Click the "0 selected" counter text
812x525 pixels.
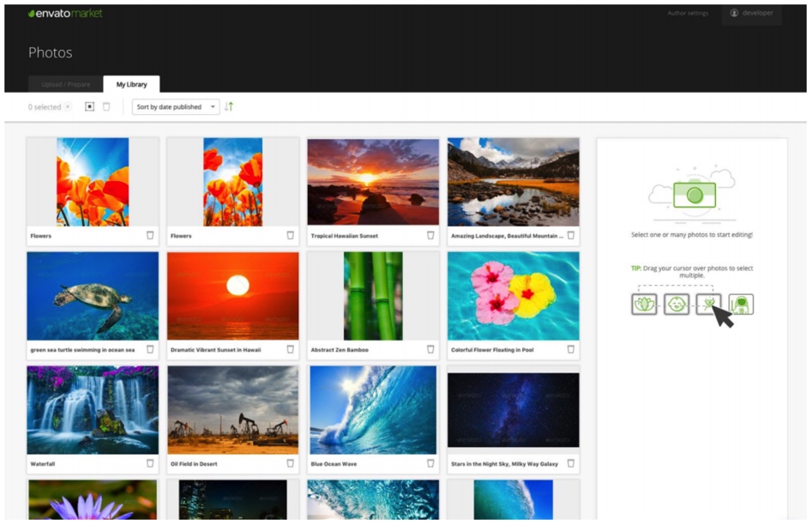click(x=45, y=106)
